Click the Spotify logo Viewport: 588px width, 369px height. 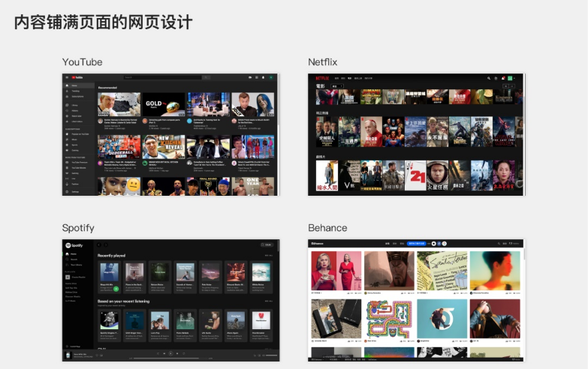pos(74,245)
